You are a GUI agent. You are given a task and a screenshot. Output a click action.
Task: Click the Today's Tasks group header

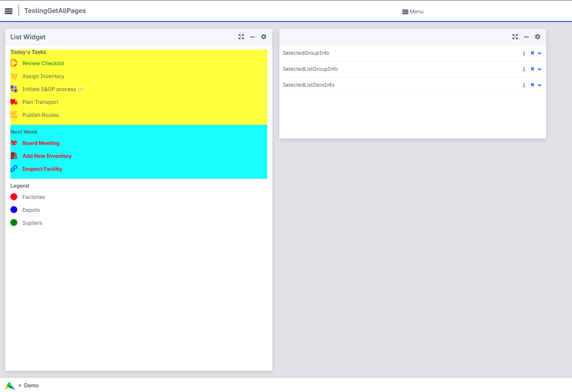click(x=28, y=52)
